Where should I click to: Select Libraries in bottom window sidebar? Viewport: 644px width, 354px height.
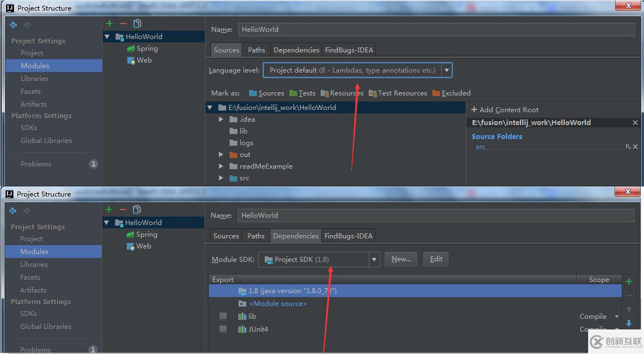click(x=34, y=265)
